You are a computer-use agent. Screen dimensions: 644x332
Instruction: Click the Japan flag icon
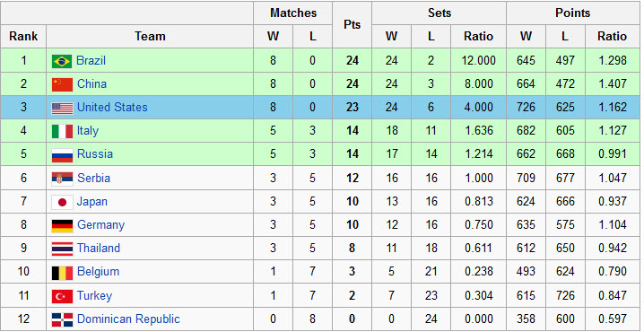click(63, 202)
